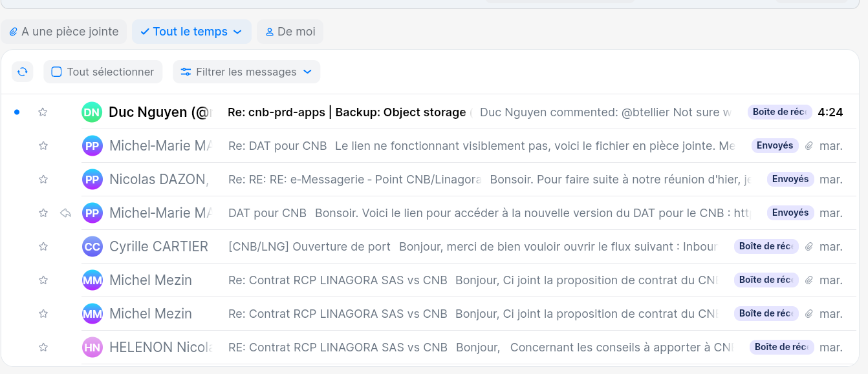Image resolution: width=868 pixels, height=374 pixels.
Task: Click the "Envoyés" badge on Michel-Marie's reply
Action: tap(775, 145)
